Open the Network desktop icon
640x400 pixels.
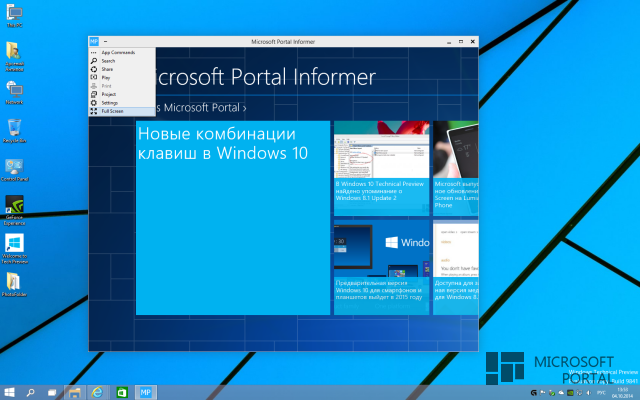pos(15,93)
